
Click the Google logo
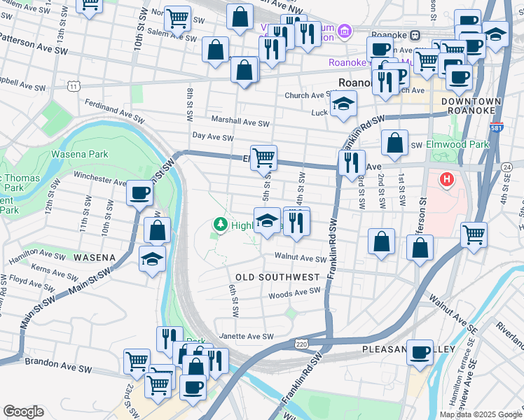coord(22,412)
